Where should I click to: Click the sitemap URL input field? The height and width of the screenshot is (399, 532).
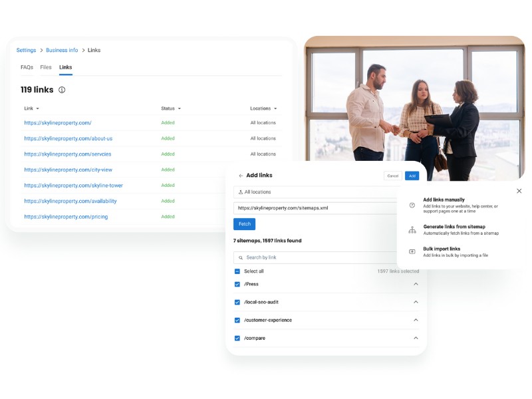point(313,208)
